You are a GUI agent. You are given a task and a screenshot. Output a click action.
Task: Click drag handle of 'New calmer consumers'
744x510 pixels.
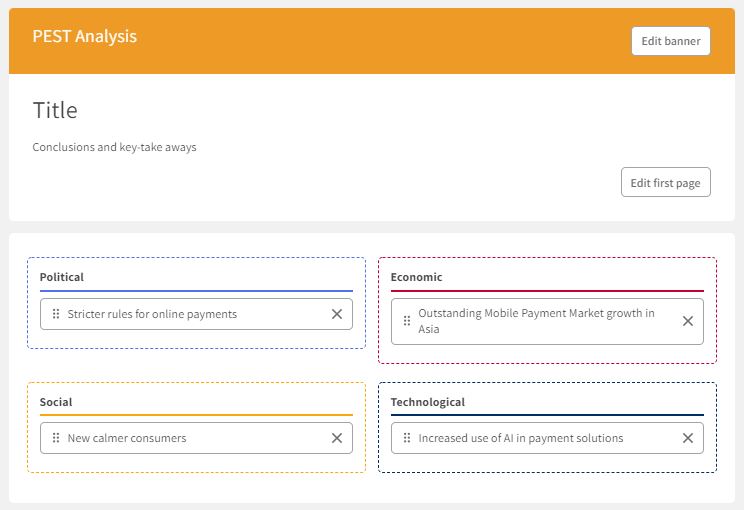click(x=56, y=438)
